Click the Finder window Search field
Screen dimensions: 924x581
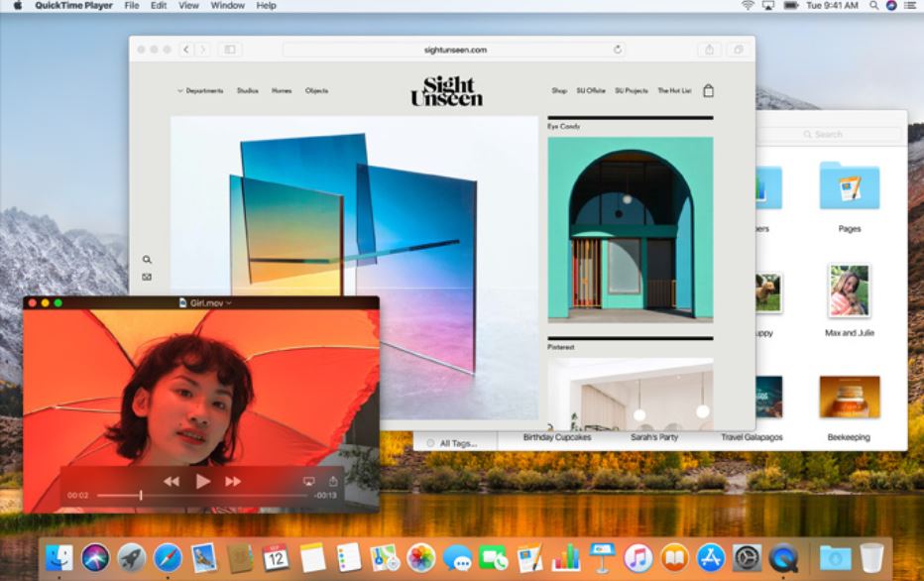click(828, 135)
